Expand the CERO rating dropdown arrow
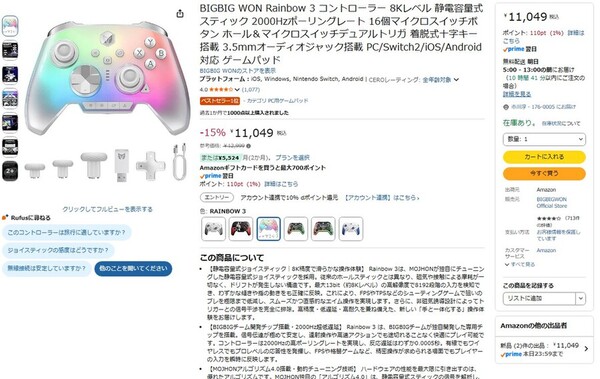600x379 pixels. pyautogui.click(x=456, y=80)
